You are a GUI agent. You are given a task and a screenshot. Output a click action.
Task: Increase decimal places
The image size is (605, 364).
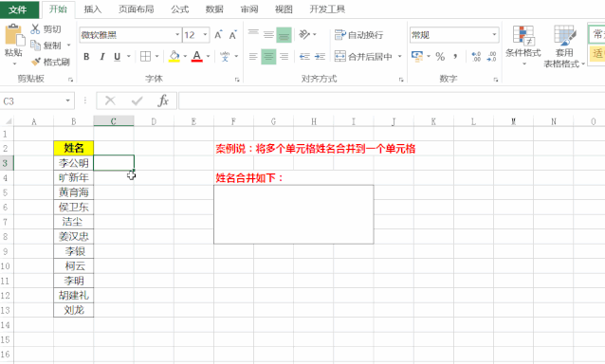click(x=477, y=57)
